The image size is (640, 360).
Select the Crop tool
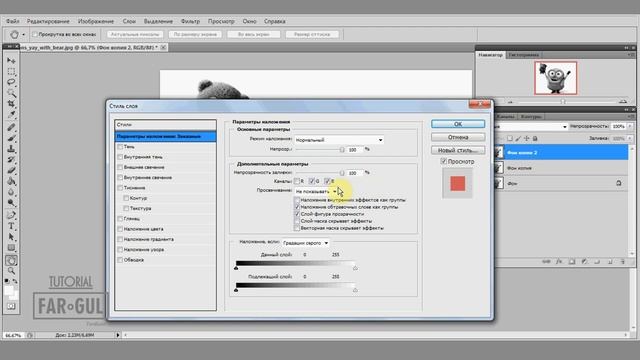11,104
